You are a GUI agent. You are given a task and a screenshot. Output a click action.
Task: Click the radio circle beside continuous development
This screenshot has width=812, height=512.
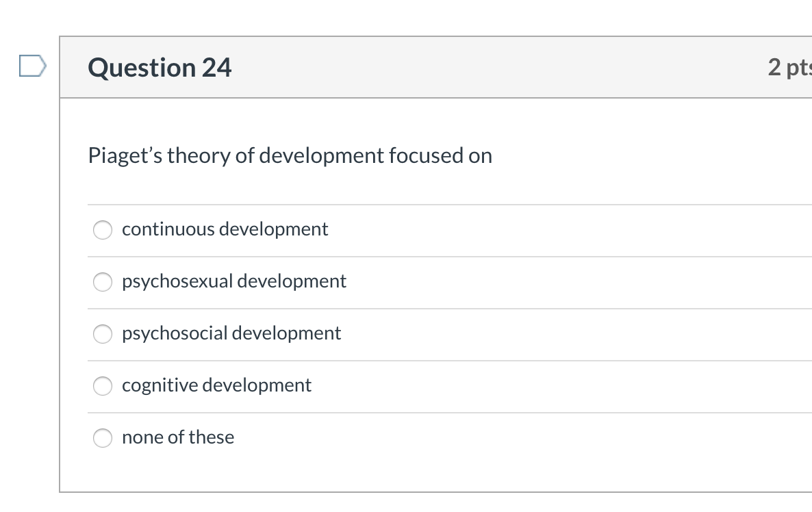tap(102, 230)
